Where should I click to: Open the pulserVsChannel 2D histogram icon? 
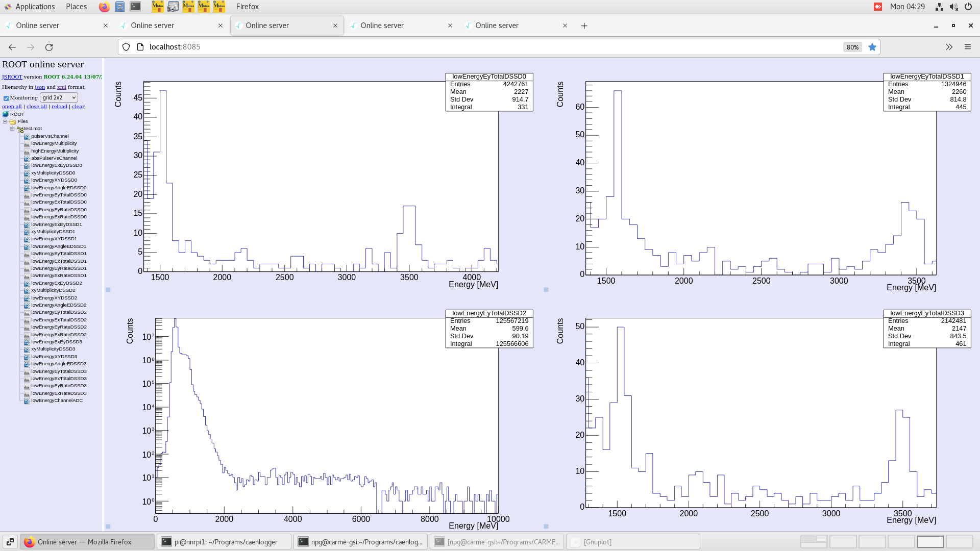click(x=27, y=136)
